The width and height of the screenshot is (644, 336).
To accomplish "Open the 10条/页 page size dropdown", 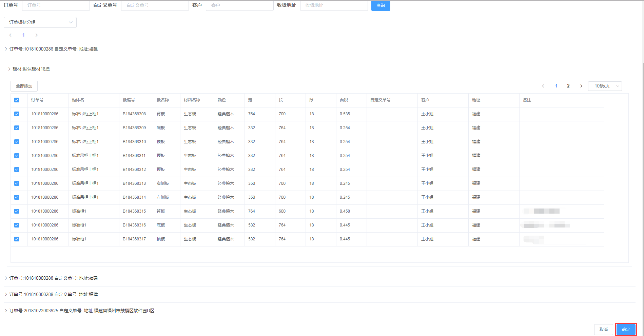I will pos(605,86).
